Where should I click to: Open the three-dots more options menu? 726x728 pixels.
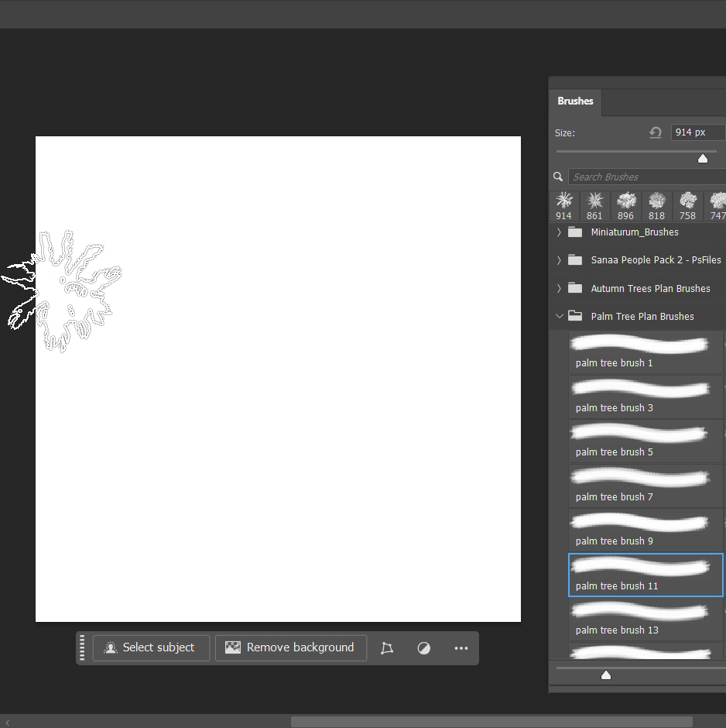[461, 648]
